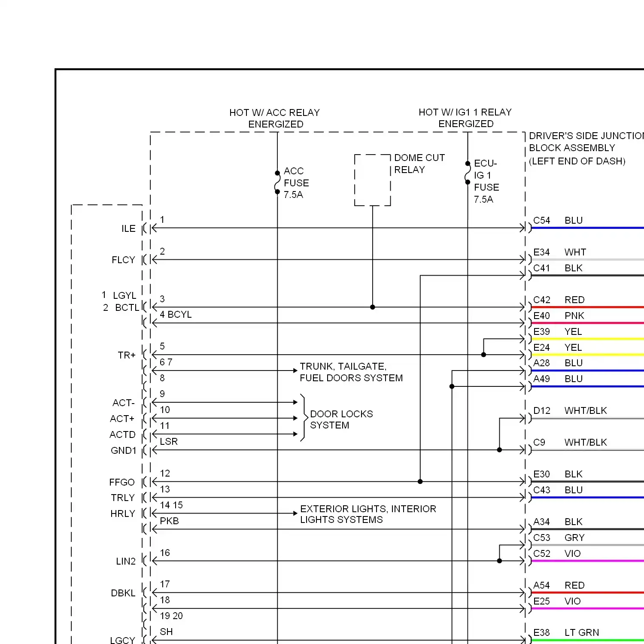
Task: Click connector pin E25 VIO
Action: click(557, 601)
